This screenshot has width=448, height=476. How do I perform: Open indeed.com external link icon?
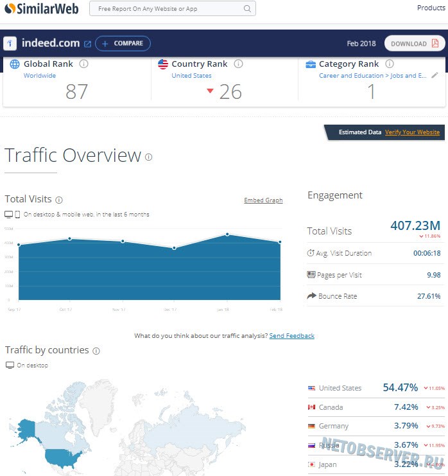(x=87, y=44)
